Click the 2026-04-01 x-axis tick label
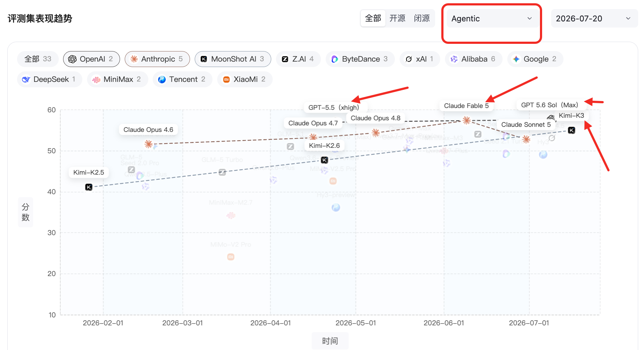 tap(271, 323)
